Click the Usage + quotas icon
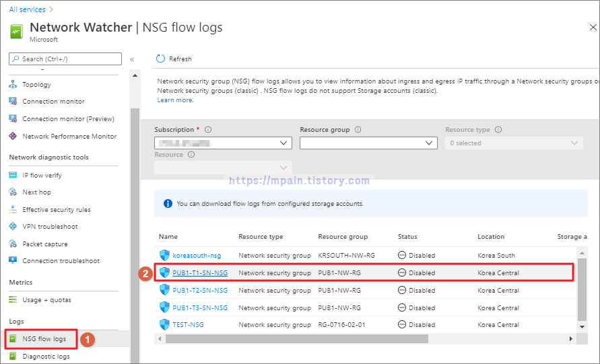This screenshot has width=600, height=364. 13,300
